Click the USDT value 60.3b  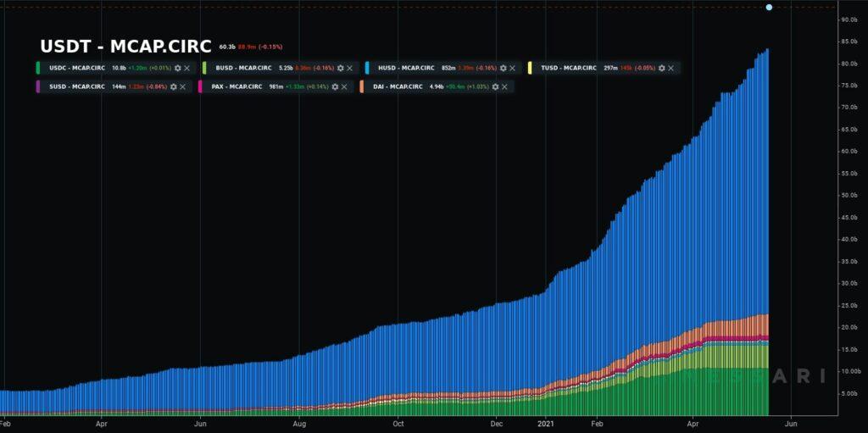(227, 47)
